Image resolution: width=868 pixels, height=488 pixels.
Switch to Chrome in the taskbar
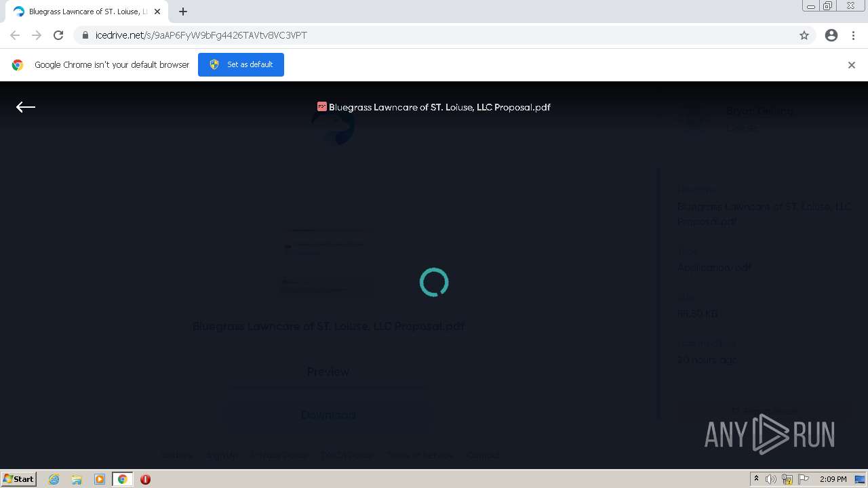(123, 479)
